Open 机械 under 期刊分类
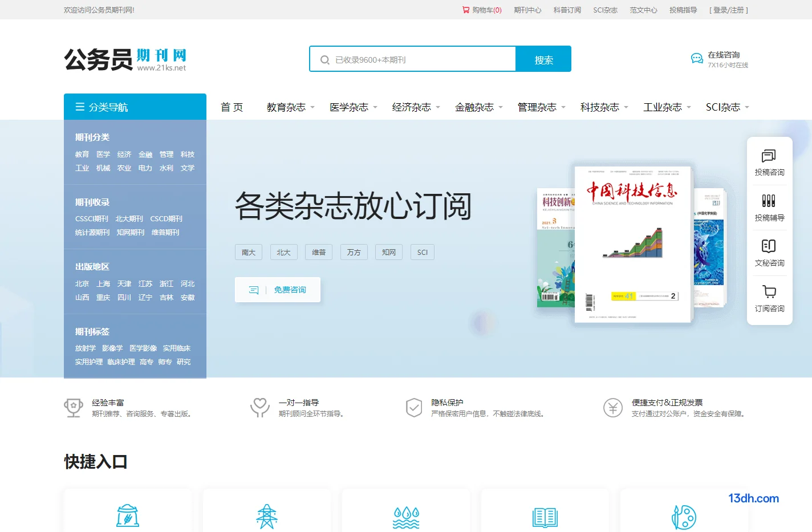 (103, 168)
